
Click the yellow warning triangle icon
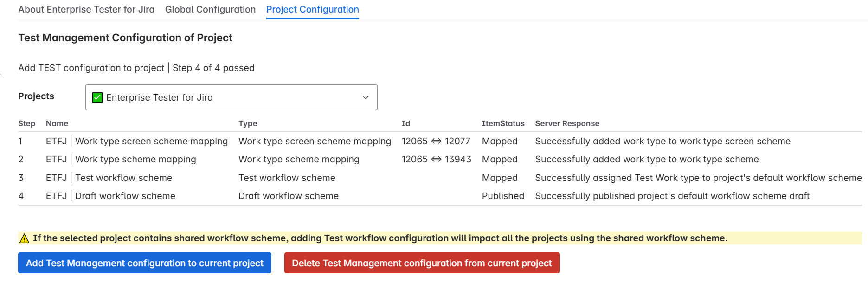[24, 238]
